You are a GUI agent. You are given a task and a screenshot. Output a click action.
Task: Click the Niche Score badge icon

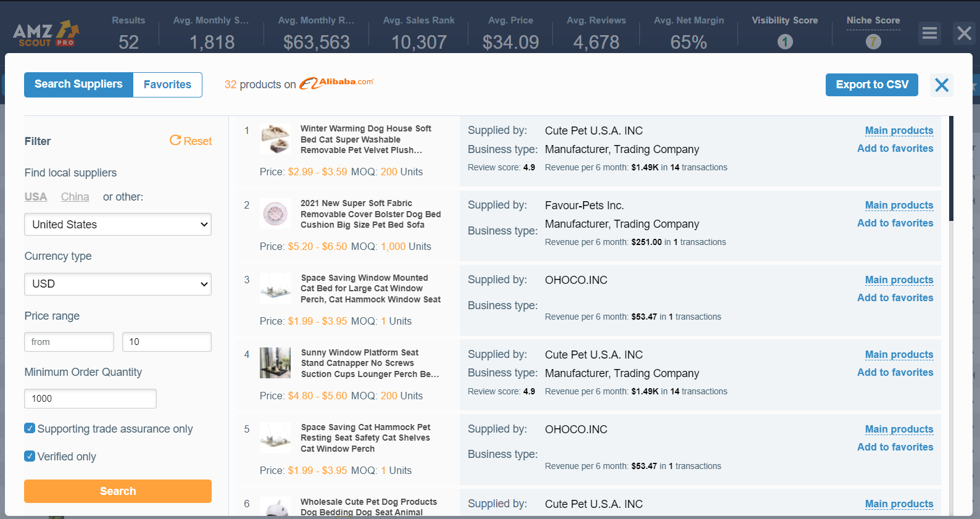(873, 42)
